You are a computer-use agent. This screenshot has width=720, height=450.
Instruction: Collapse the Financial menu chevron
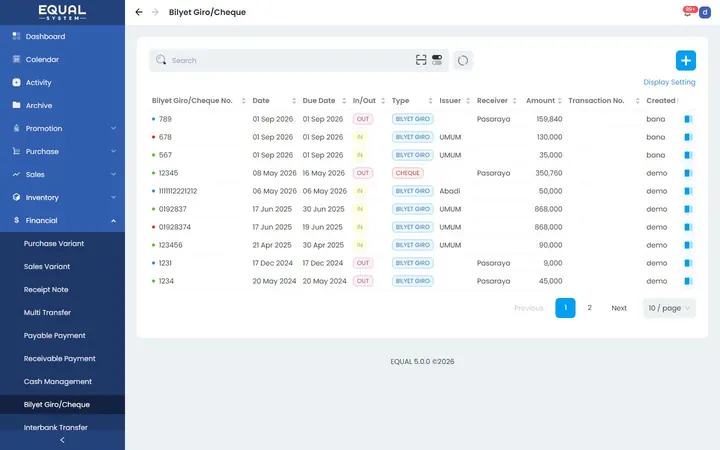coord(113,220)
